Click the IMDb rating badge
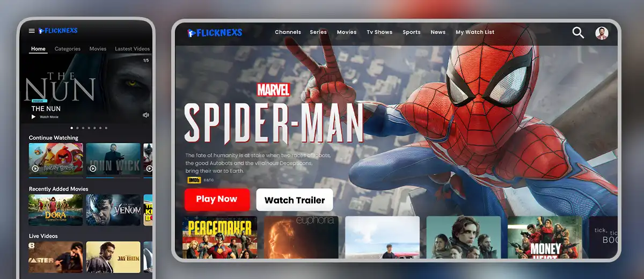The width and height of the screenshot is (644, 279). point(193,180)
